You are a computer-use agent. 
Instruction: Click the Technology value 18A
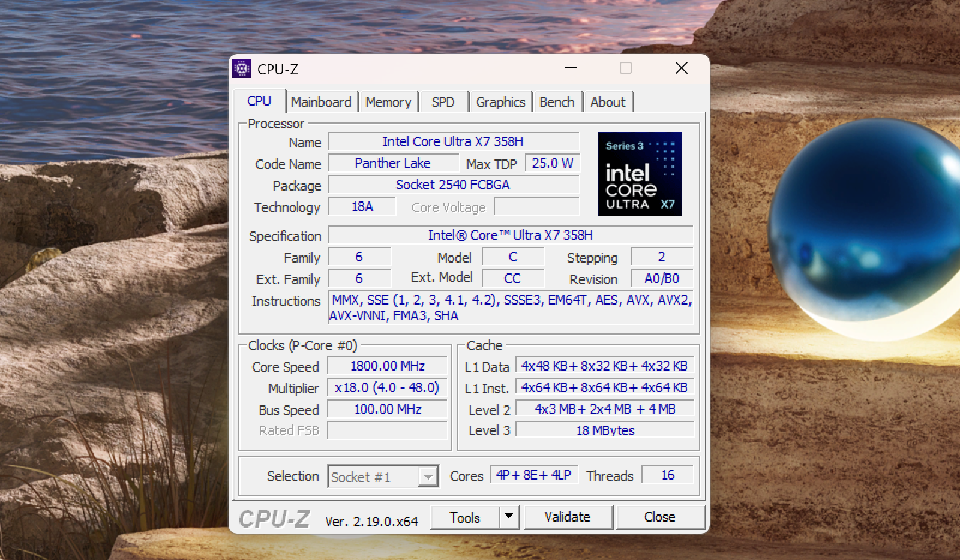pos(362,206)
